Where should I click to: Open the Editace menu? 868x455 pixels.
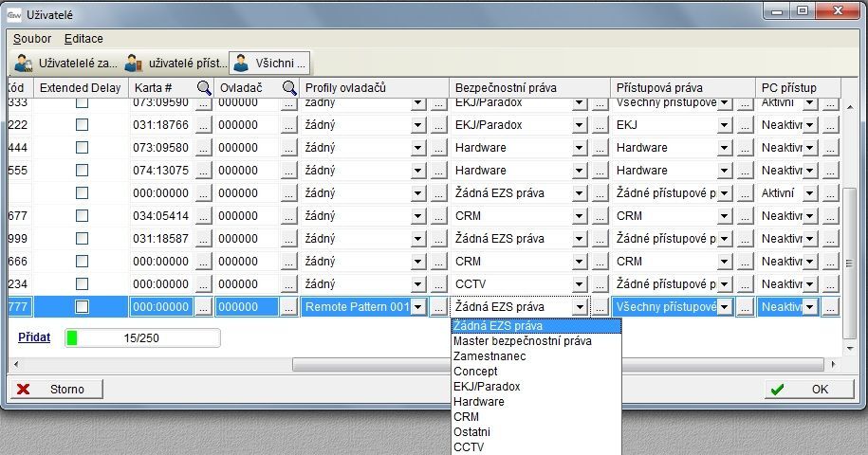(x=83, y=39)
